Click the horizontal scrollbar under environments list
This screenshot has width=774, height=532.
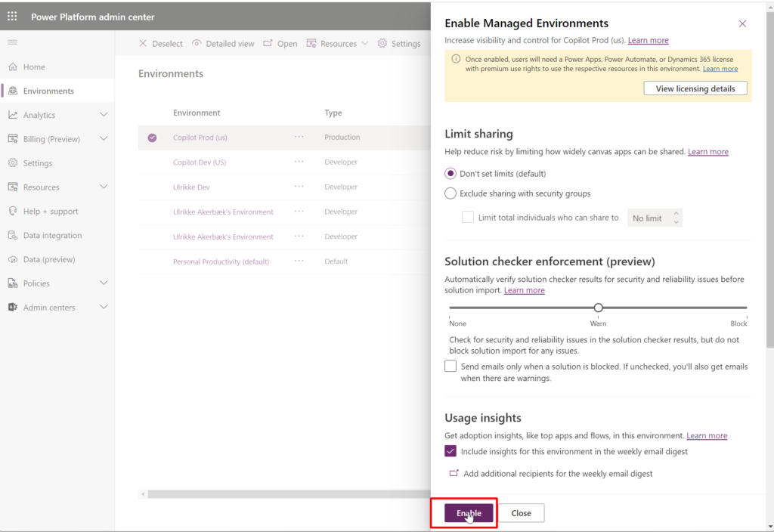click(x=289, y=493)
